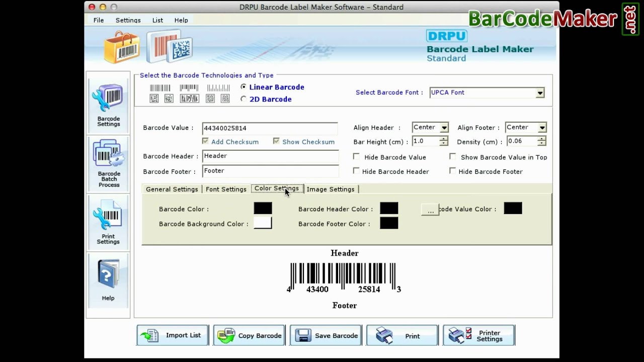Open the List menu

coord(157,20)
